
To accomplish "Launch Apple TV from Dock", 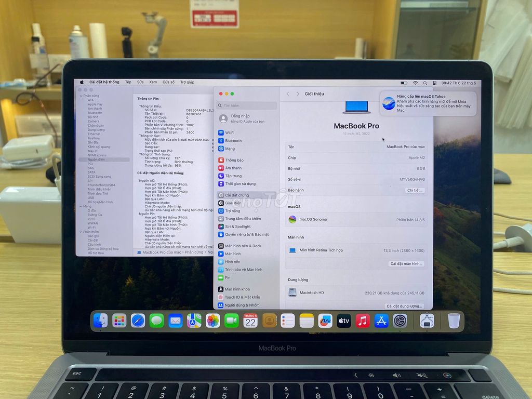I will (344, 321).
